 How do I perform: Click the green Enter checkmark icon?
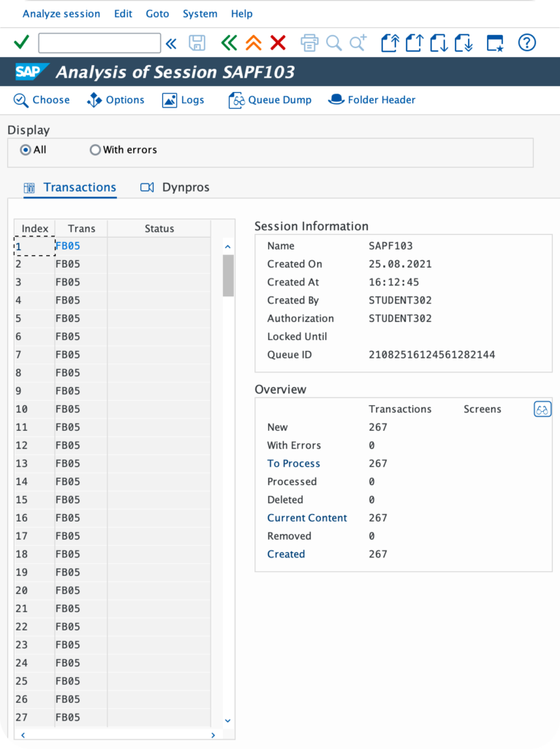point(21,42)
